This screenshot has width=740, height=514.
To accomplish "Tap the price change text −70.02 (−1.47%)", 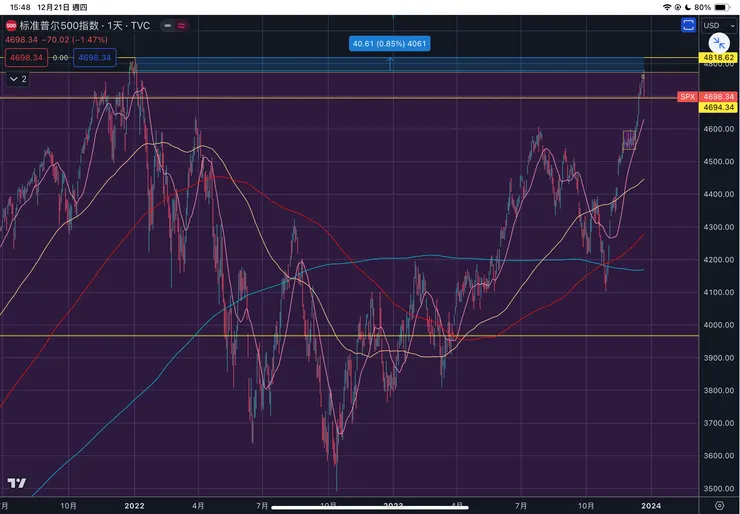I will coord(73,40).
